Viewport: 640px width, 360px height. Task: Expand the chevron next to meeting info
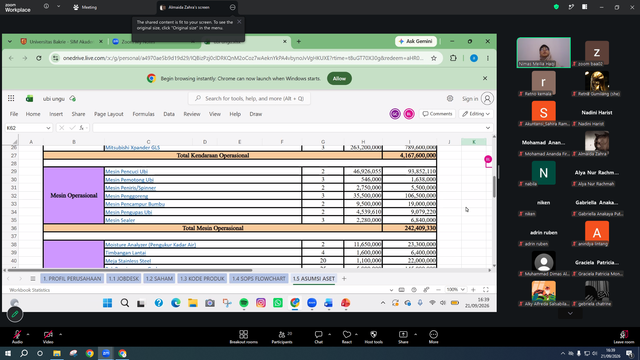coord(58,7)
